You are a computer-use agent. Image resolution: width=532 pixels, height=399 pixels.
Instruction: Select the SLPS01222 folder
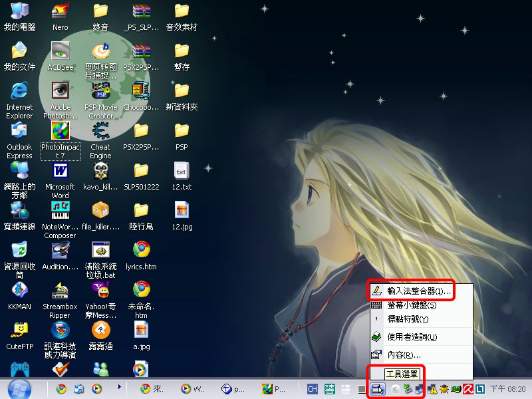[x=141, y=176]
